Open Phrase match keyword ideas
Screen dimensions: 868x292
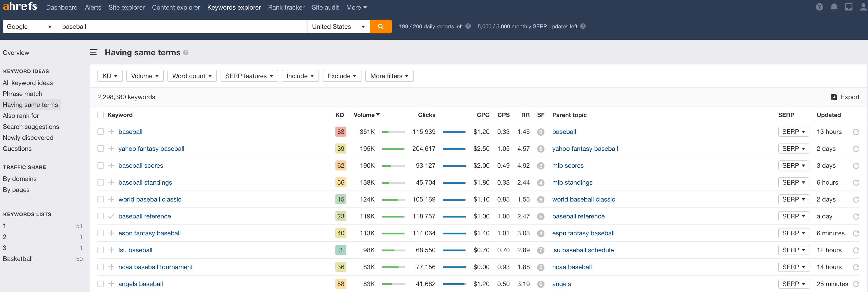point(23,94)
